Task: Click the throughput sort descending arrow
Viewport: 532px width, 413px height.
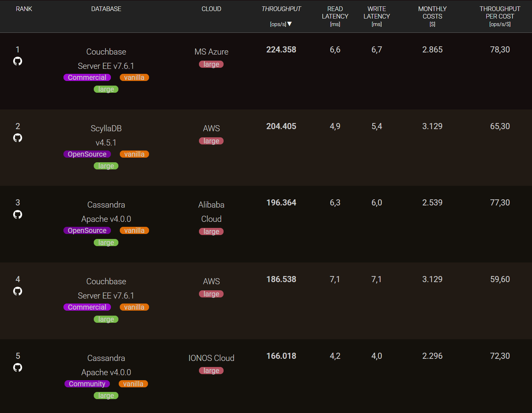Action: point(290,24)
